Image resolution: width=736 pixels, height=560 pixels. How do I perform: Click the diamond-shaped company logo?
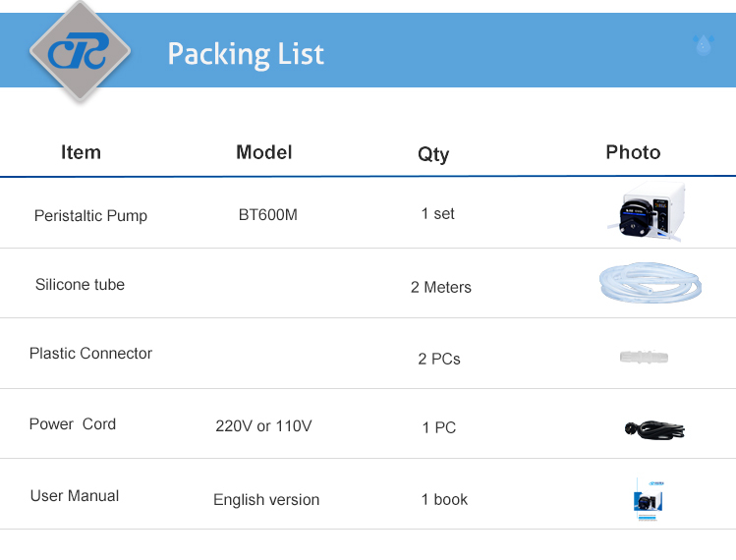(x=80, y=51)
